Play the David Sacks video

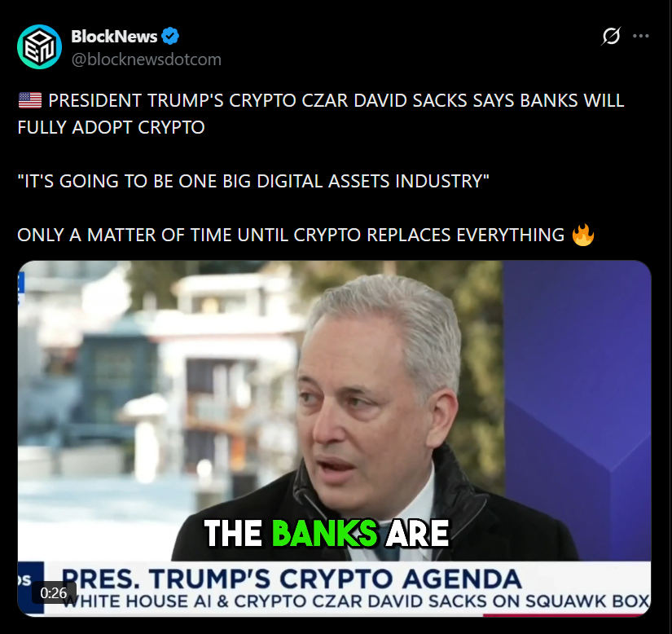click(334, 438)
